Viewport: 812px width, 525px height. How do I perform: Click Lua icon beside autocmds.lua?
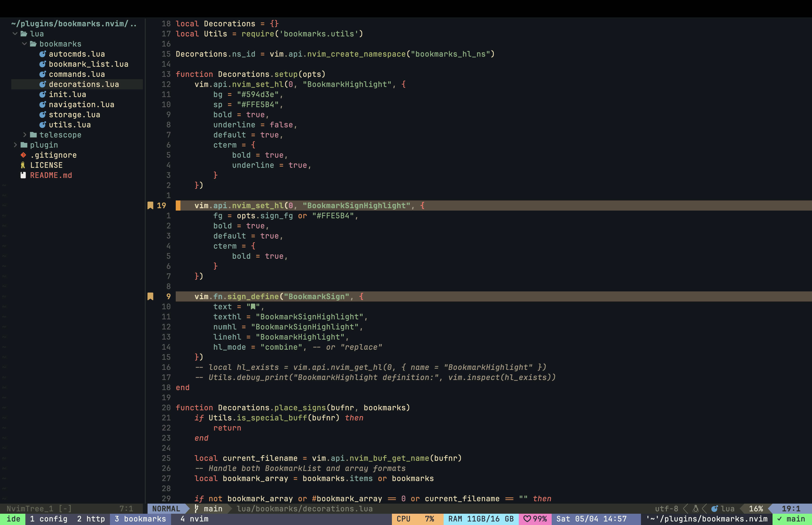43,54
